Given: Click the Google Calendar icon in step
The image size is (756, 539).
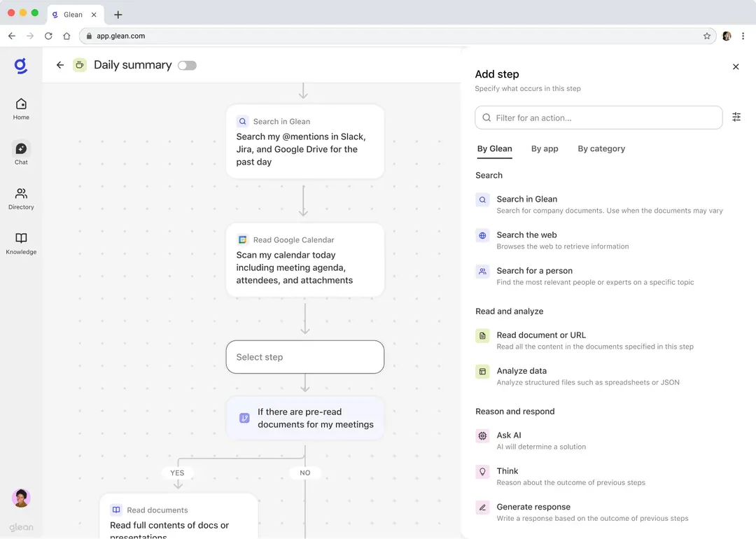Looking at the screenshot, I should point(242,239).
